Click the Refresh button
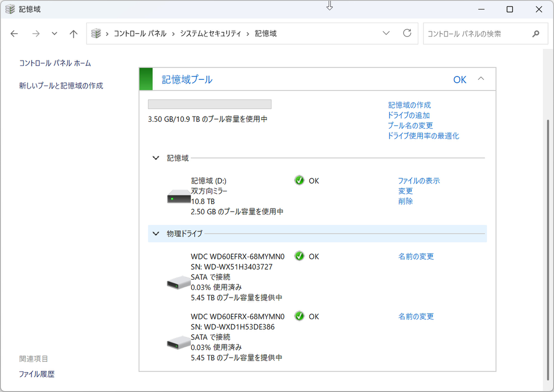This screenshot has height=392, width=554. coord(407,33)
